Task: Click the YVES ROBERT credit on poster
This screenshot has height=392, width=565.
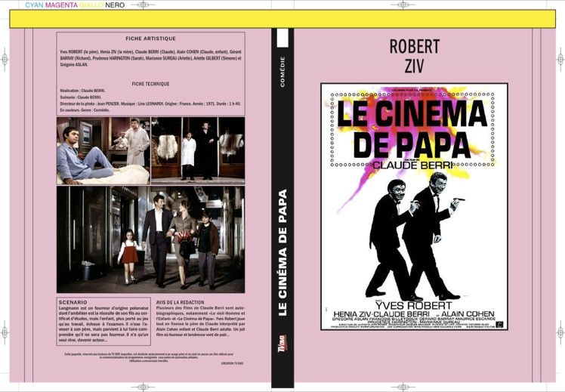Action: pos(413,306)
